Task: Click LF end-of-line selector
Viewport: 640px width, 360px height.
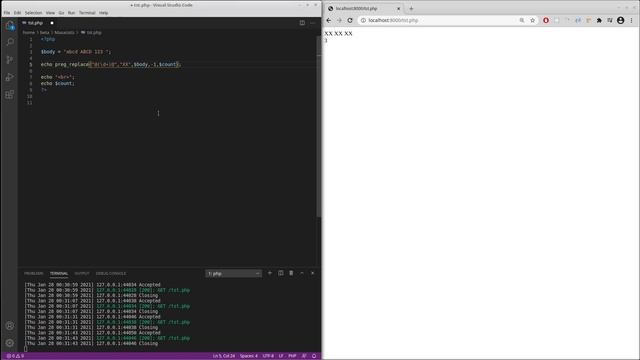Action: [x=281, y=356]
